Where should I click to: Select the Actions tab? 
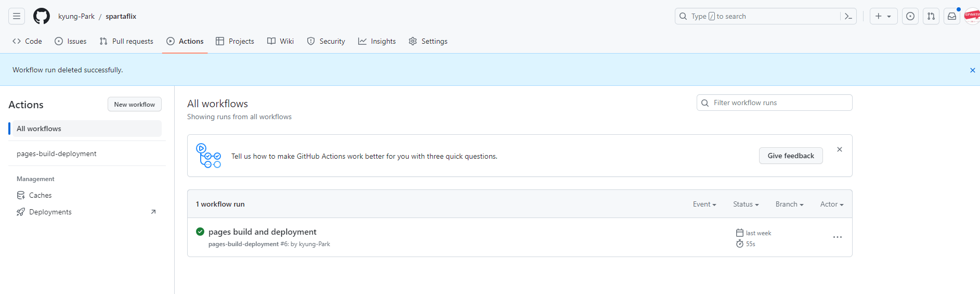[x=185, y=41]
